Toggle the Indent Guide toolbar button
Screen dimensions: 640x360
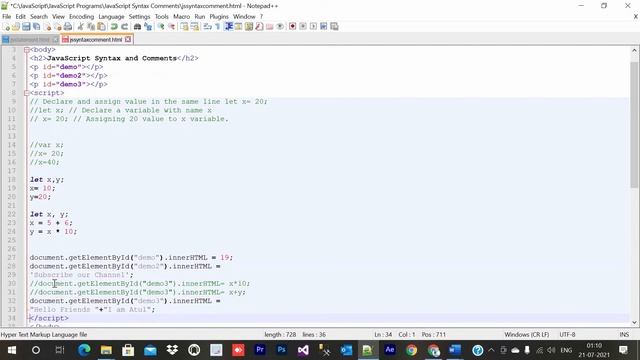coord(228,27)
